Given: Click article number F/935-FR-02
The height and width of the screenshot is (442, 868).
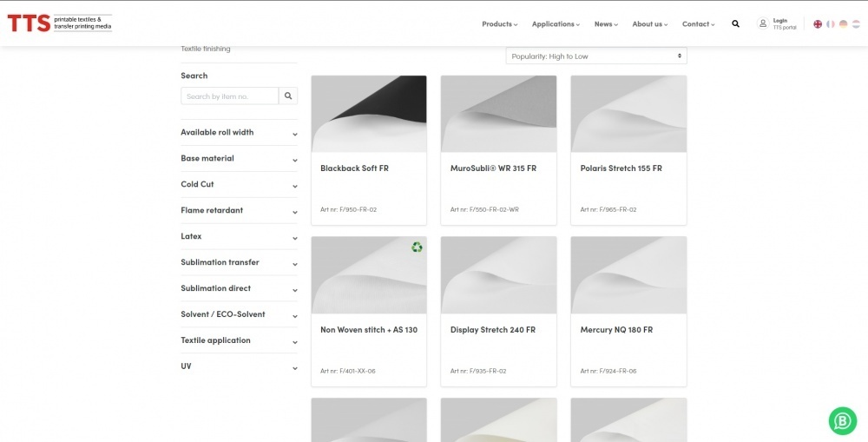Looking at the screenshot, I should tap(478, 371).
